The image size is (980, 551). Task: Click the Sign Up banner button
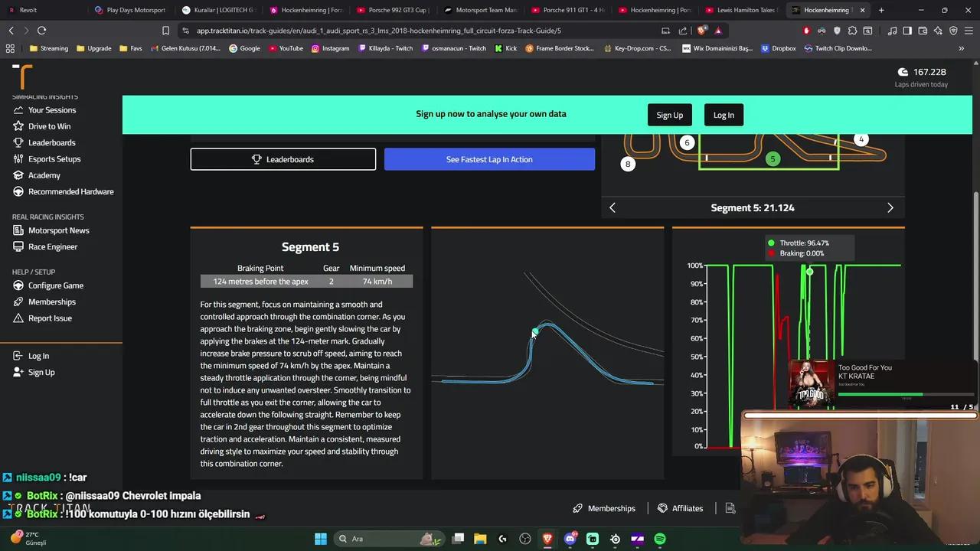(x=670, y=115)
